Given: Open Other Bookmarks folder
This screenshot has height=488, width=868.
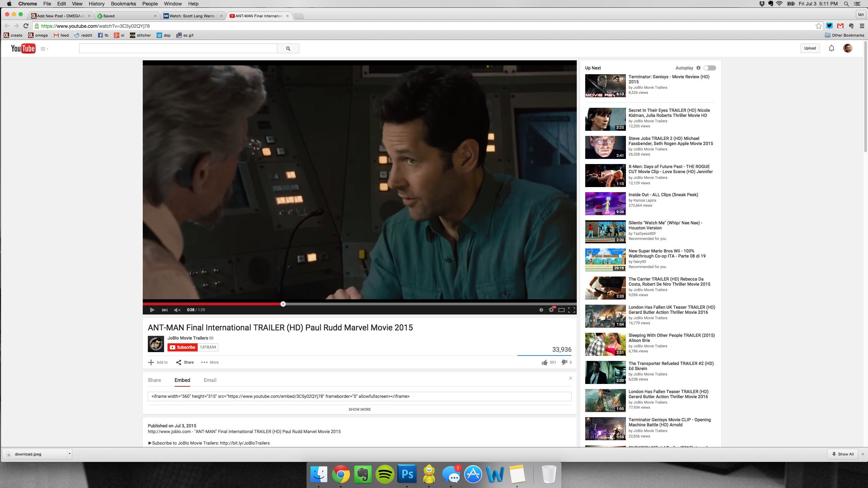Looking at the screenshot, I should pos(845,35).
